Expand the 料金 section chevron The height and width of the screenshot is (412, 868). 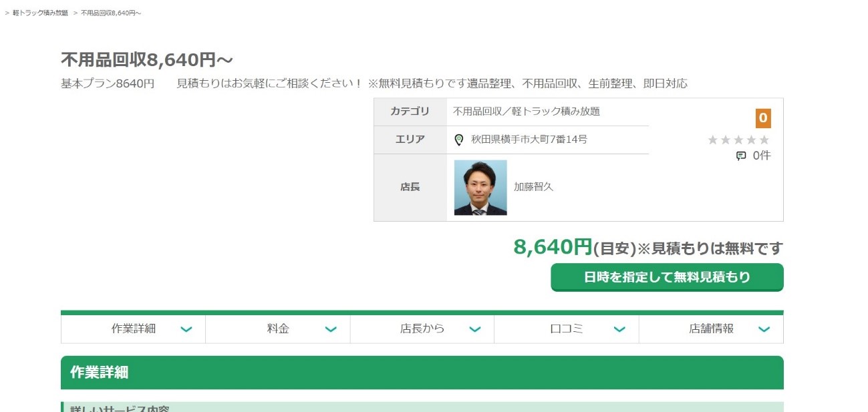[x=331, y=329]
